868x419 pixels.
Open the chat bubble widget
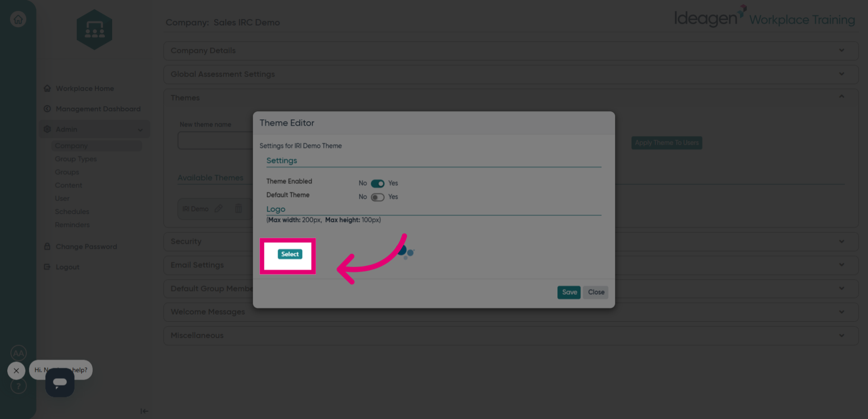pos(60,382)
